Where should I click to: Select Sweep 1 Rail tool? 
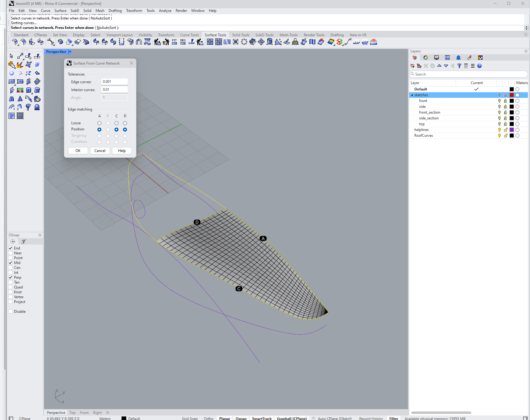(11, 107)
